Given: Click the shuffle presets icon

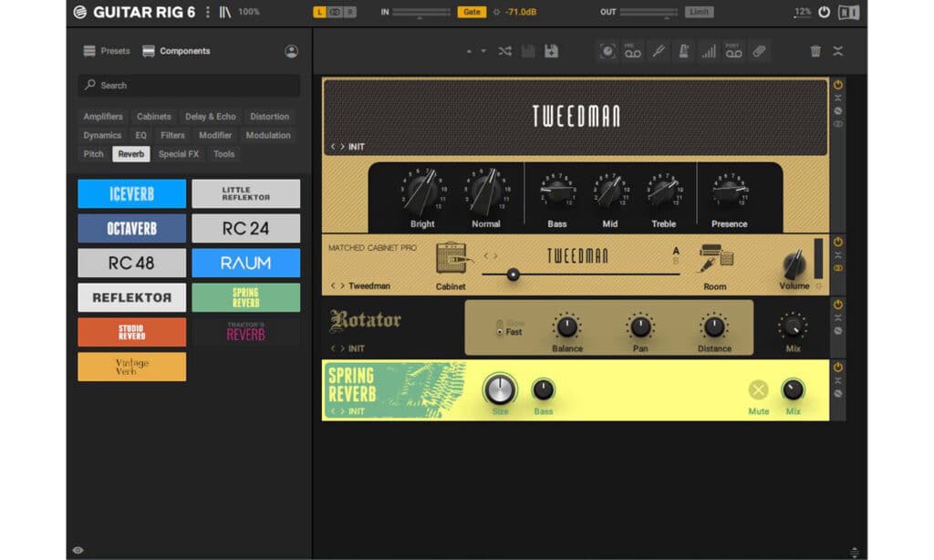Looking at the screenshot, I should (x=505, y=51).
